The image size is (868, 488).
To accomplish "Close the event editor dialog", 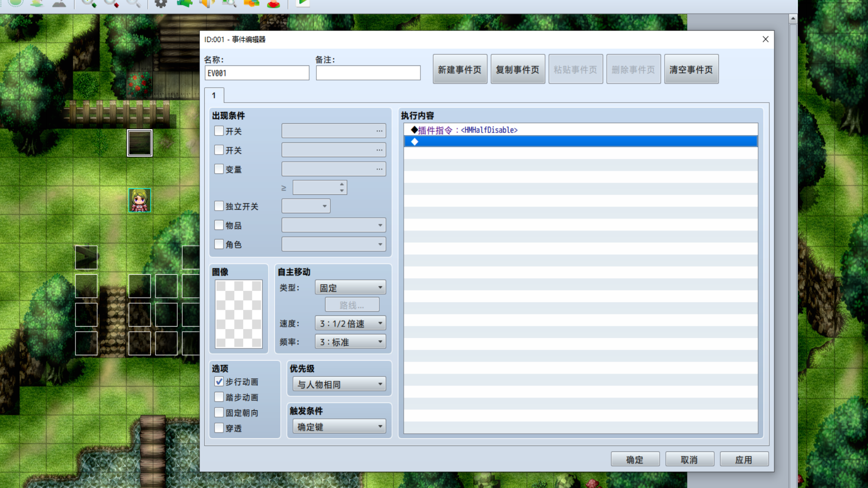I will pos(765,39).
